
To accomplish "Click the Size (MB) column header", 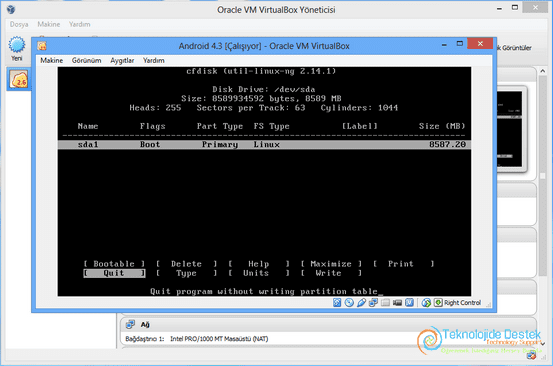I will (x=442, y=126).
